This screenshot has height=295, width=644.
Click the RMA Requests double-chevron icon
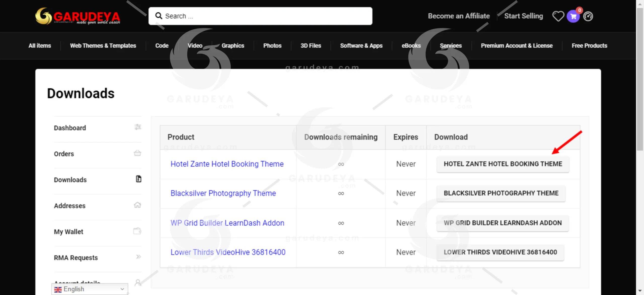[138, 257]
